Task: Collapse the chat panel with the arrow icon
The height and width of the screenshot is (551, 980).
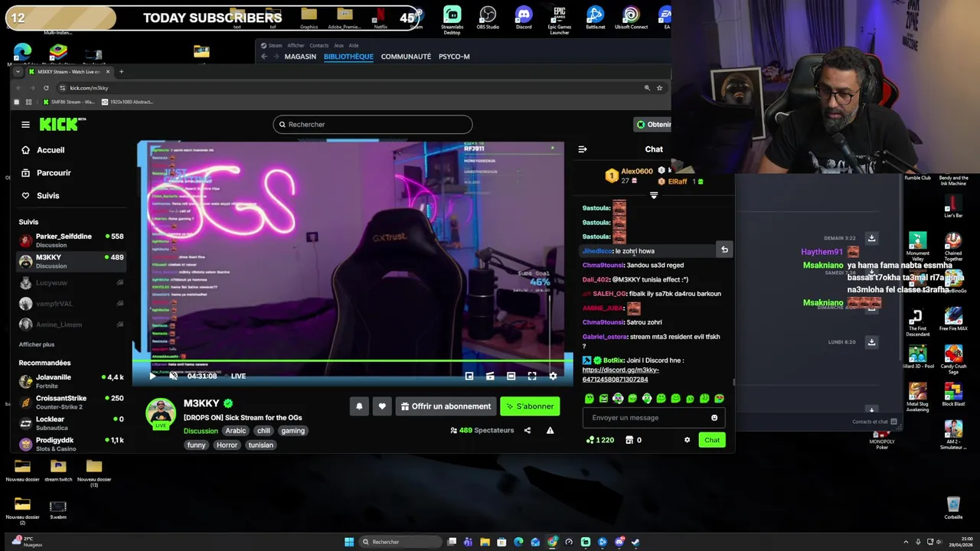Action: click(x=583, y=149)
